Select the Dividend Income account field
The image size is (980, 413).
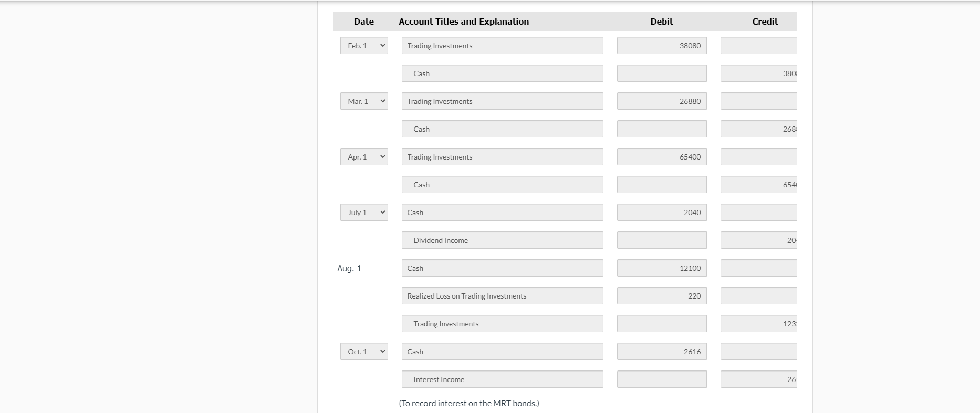coord(502,240)
